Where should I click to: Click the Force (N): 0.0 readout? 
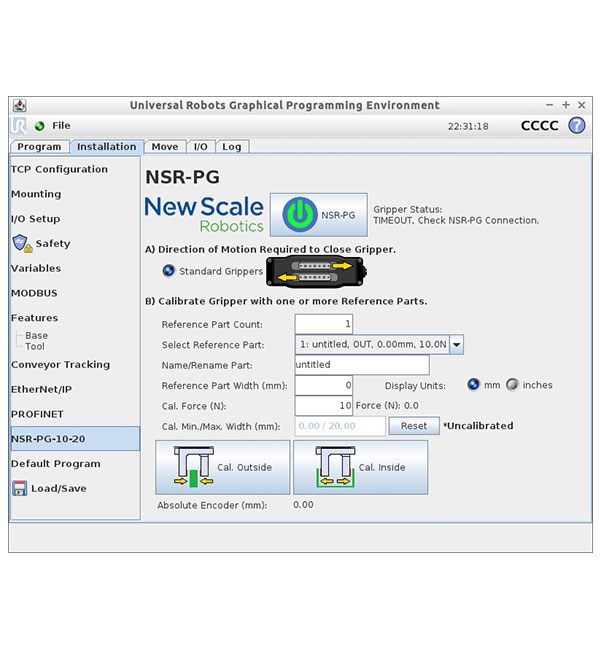[x=387, y=405]
